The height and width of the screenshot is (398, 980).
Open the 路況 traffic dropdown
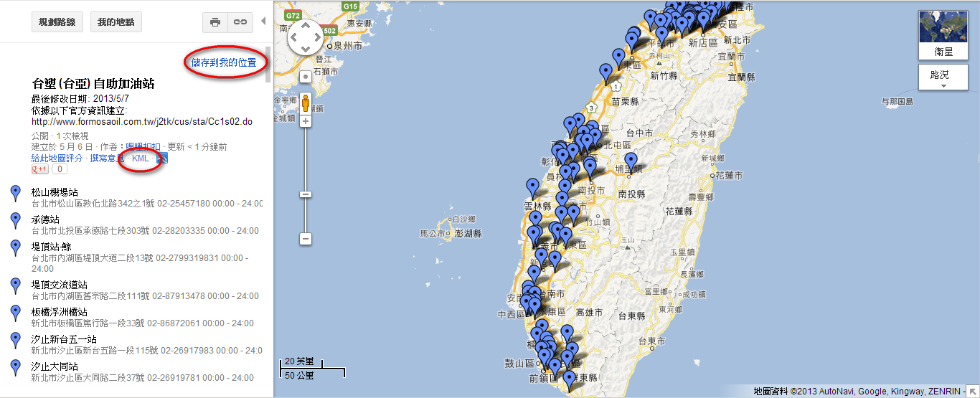(x=943, y=77)
